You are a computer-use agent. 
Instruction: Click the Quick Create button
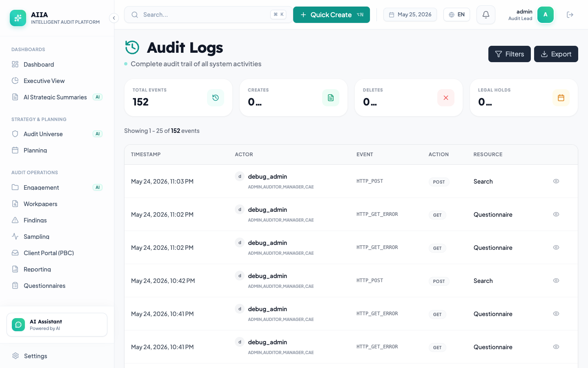[x=332, y=15]
